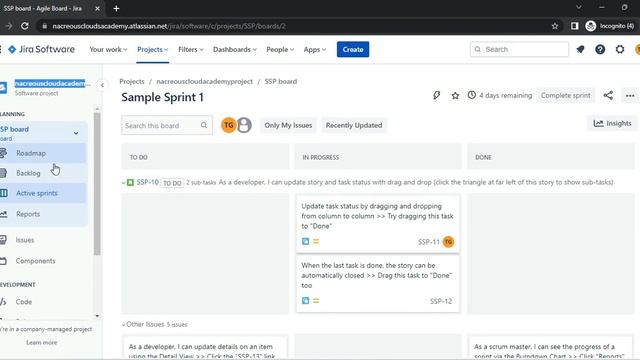Screen dimensions: 640x360
Task: Open the SSP-12 issue key link
Action: (x=441, y=301)
